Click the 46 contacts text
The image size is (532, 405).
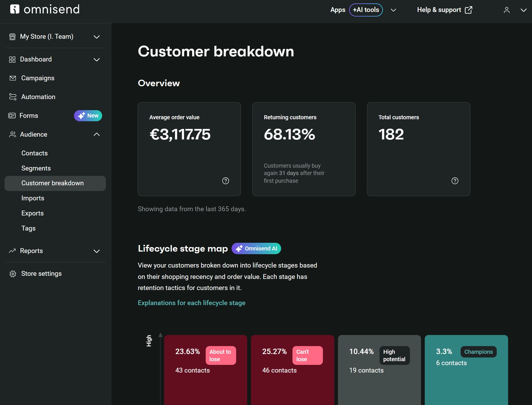click(x=279, y=370)
